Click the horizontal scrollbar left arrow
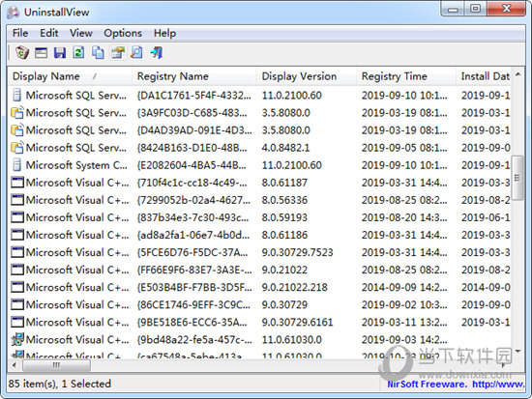This screenshot has height=399, width=532. pos(15,365)
